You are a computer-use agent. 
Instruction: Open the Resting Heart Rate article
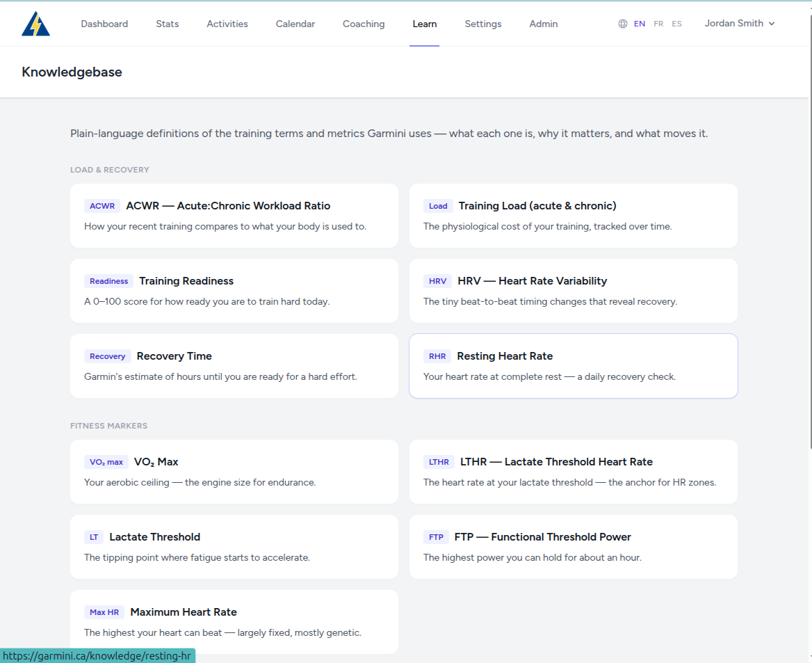pyautogui.click(x=574, y=366)
